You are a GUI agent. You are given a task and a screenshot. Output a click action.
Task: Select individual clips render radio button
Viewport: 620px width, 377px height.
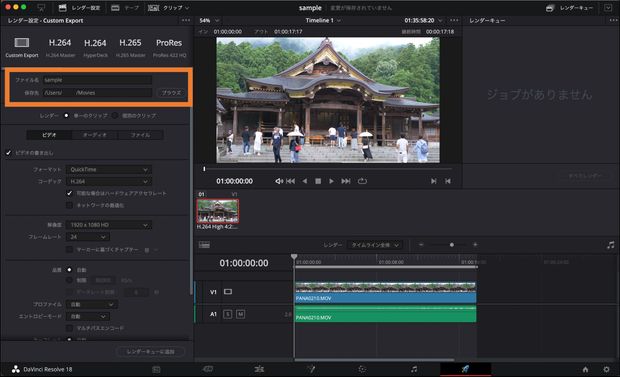pos(115,116)
